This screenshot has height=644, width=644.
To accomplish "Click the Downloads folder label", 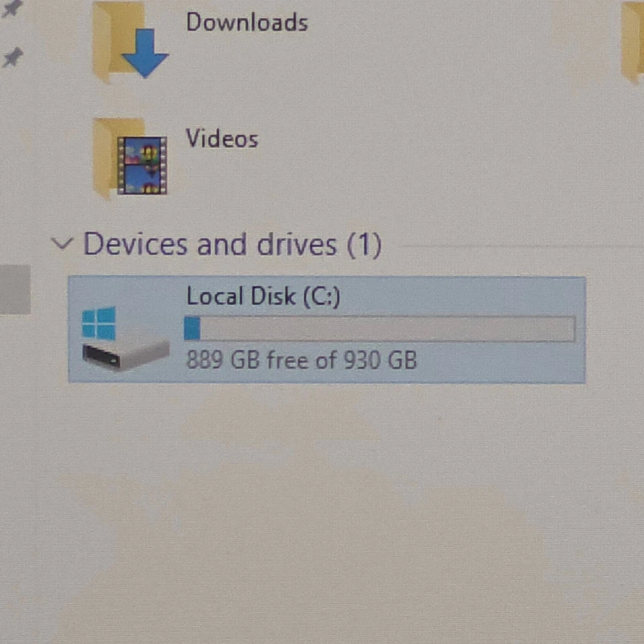I will pyautogui.click(x=247, y=22).
